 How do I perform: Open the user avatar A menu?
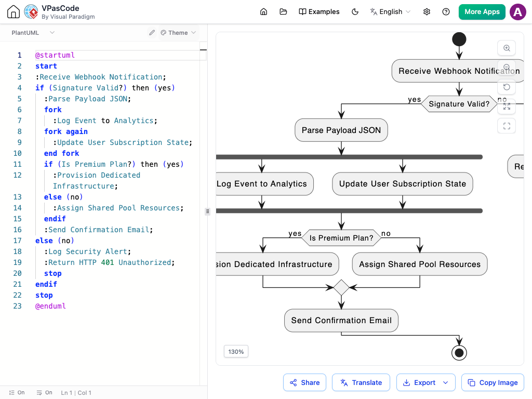518,12
